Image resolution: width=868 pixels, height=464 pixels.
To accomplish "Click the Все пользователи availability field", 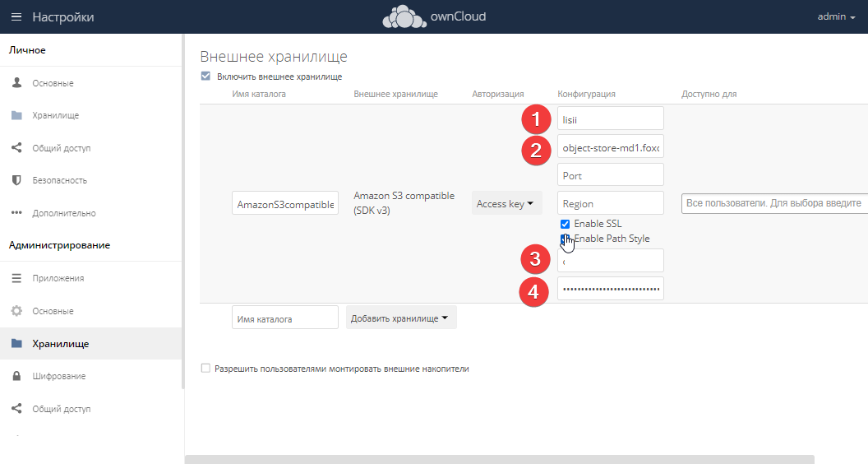I will coord(775,203).
